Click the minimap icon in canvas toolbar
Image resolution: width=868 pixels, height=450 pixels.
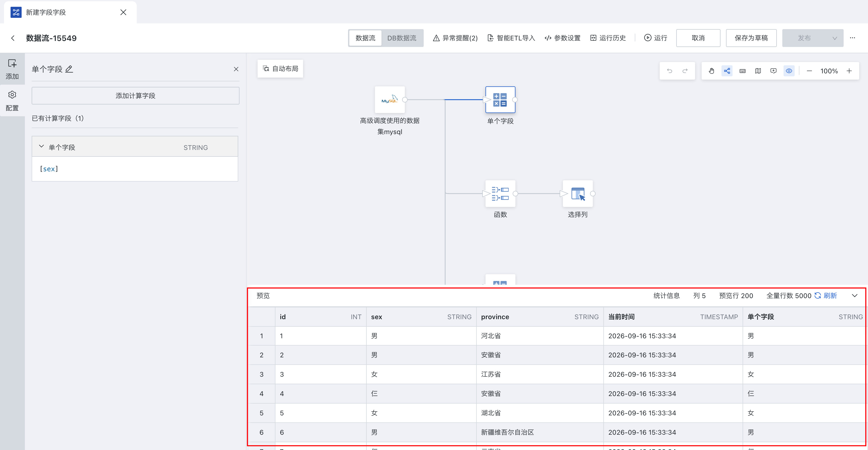[758, 71]
